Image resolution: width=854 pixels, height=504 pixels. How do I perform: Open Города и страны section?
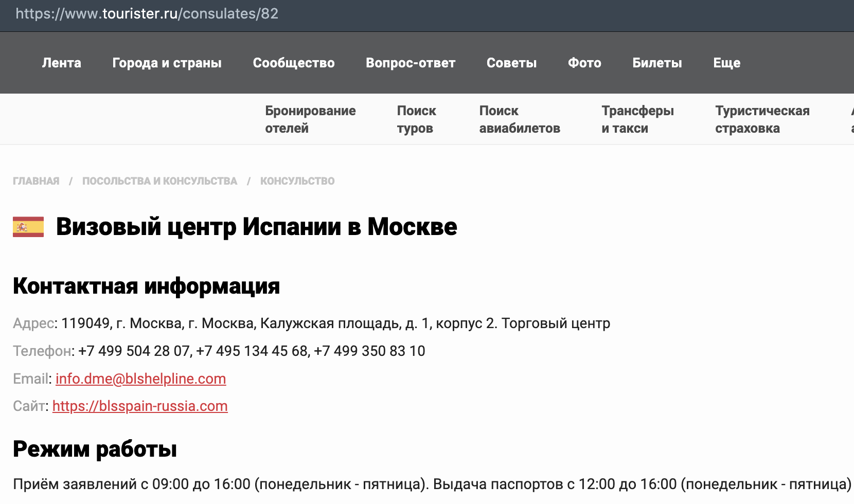(x=167, y=63)
